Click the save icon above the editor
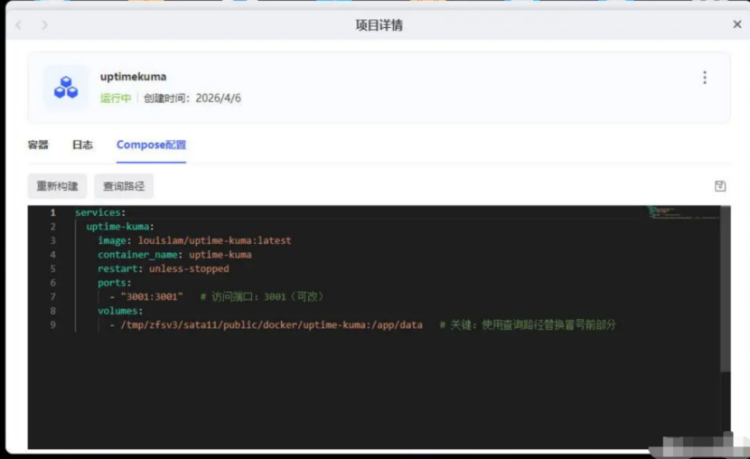This screenshot has width=750, height=459. point(720,186)
